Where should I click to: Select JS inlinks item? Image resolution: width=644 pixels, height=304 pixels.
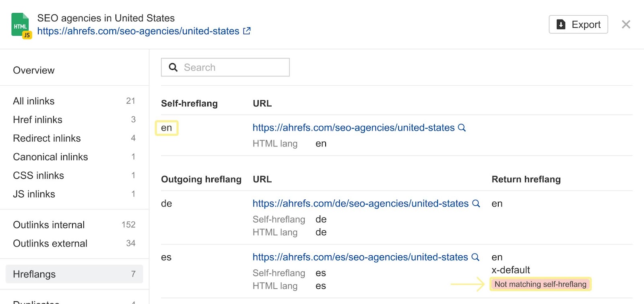34,194
